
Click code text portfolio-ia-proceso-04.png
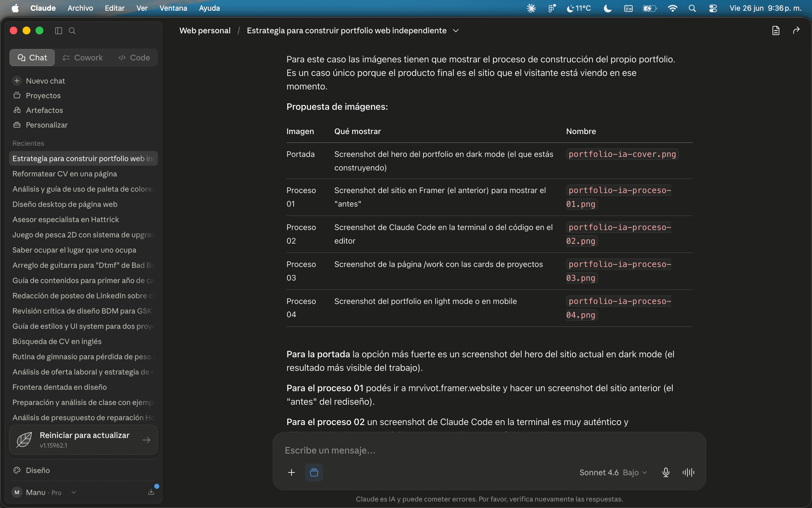[619, 308]
